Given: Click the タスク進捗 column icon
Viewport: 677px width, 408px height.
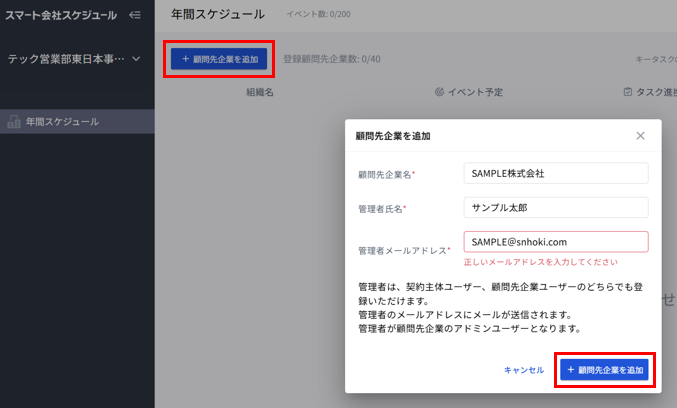Looking at the screenshot, I should (x=627, y=92).
